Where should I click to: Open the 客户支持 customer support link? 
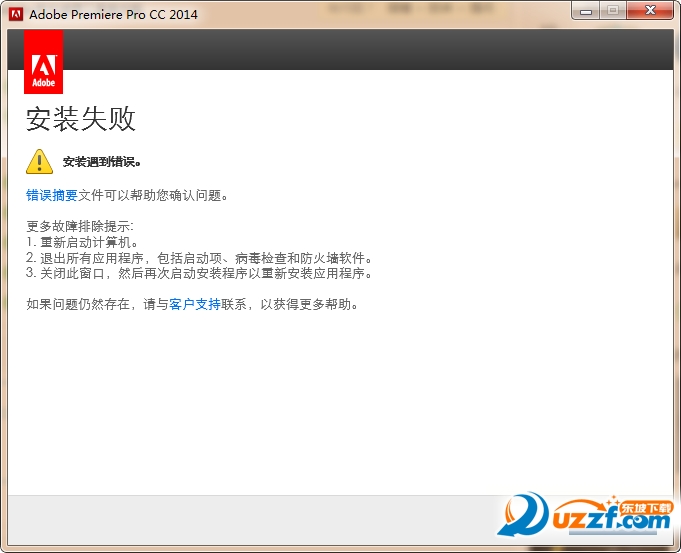tap(195, 305)
